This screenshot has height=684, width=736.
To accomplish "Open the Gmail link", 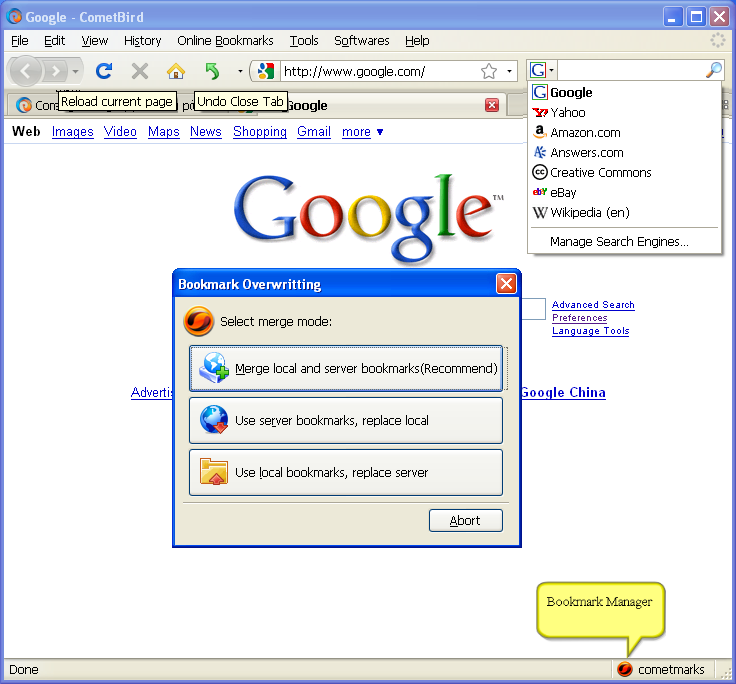I will [x=314, y=132].
